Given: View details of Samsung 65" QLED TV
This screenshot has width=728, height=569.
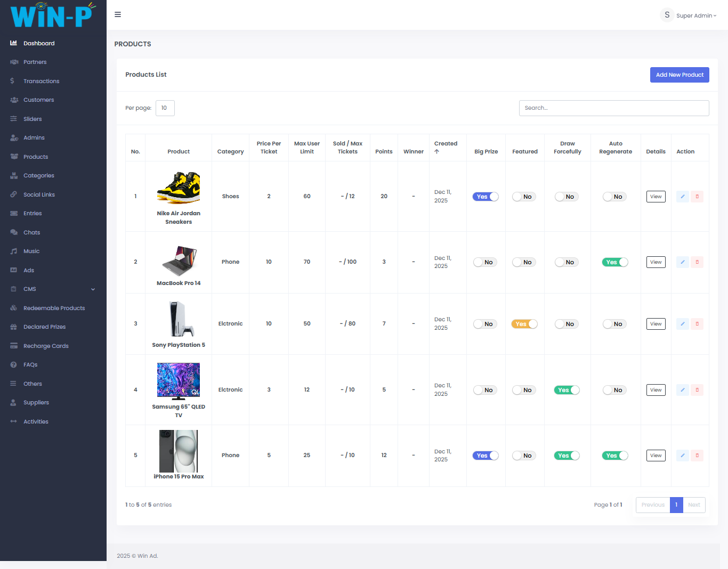Looking at the screenshot, I should click(x=656, y=390).
